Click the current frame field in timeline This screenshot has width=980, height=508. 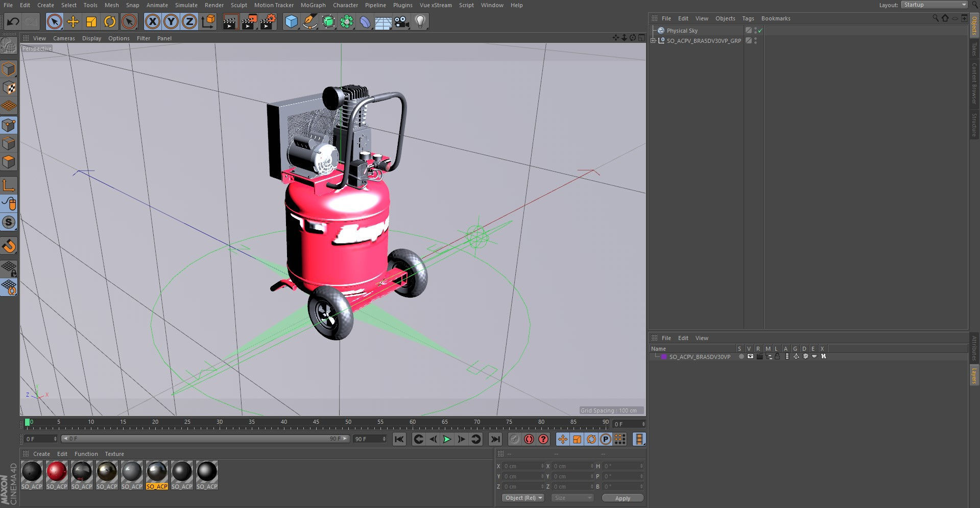click(629, 424)
